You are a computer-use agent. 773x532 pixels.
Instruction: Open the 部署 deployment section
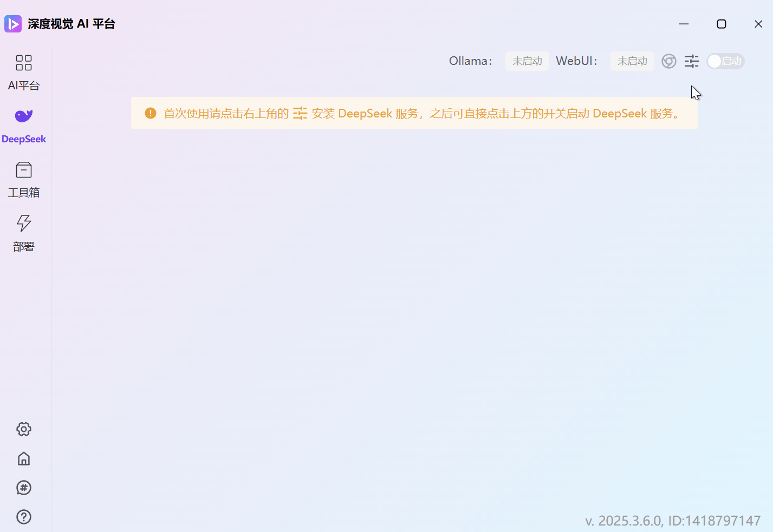[x=24, y=233]
